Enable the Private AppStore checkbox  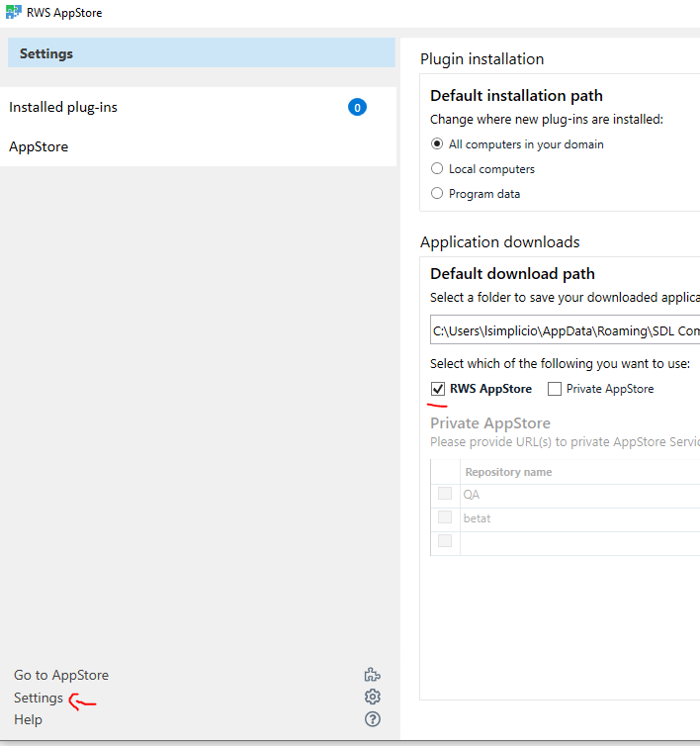[x=554, y=389]
